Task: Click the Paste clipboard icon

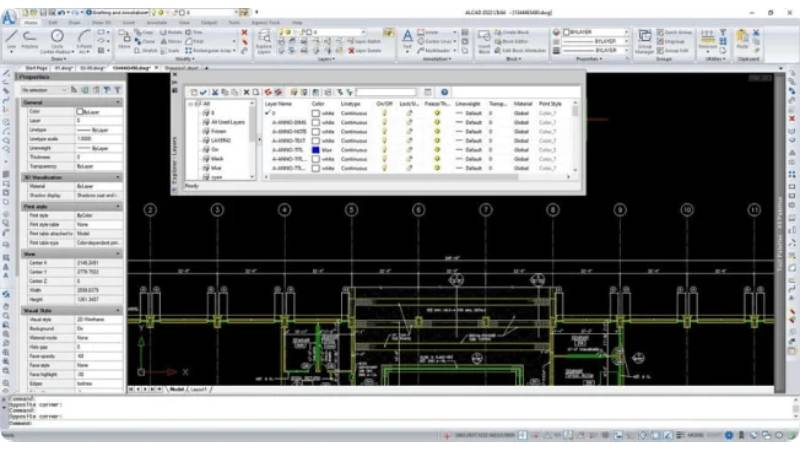Action: coord(742,39)
